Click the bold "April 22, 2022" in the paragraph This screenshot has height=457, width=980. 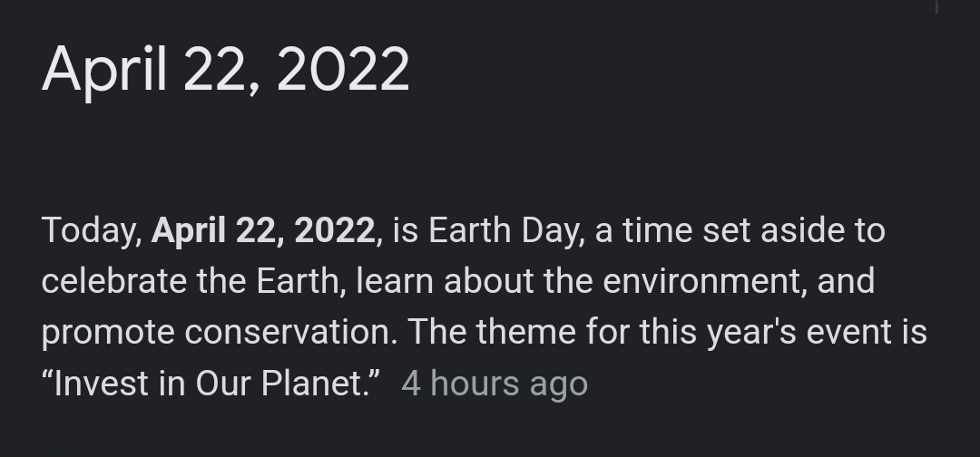263,230
